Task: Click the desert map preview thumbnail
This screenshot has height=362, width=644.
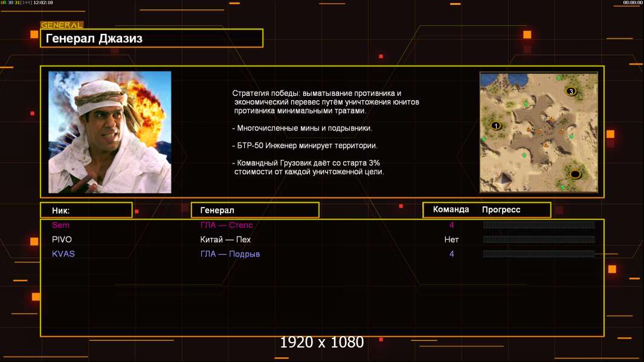Action: tap(539, 132)
